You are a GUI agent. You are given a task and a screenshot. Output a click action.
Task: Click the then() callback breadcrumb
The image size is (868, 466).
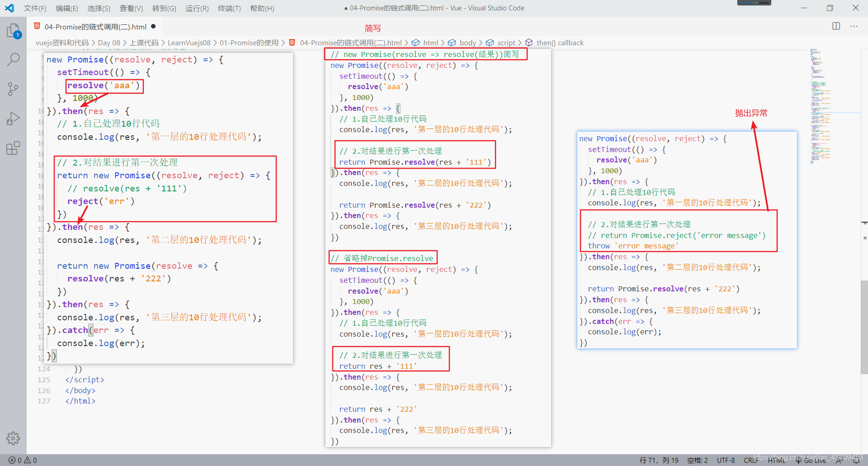(554, 43)
